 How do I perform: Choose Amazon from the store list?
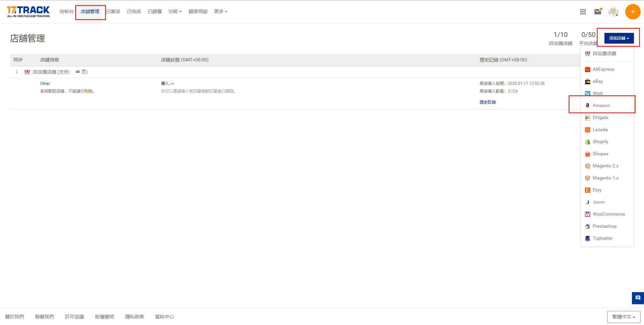click(607, 105)
